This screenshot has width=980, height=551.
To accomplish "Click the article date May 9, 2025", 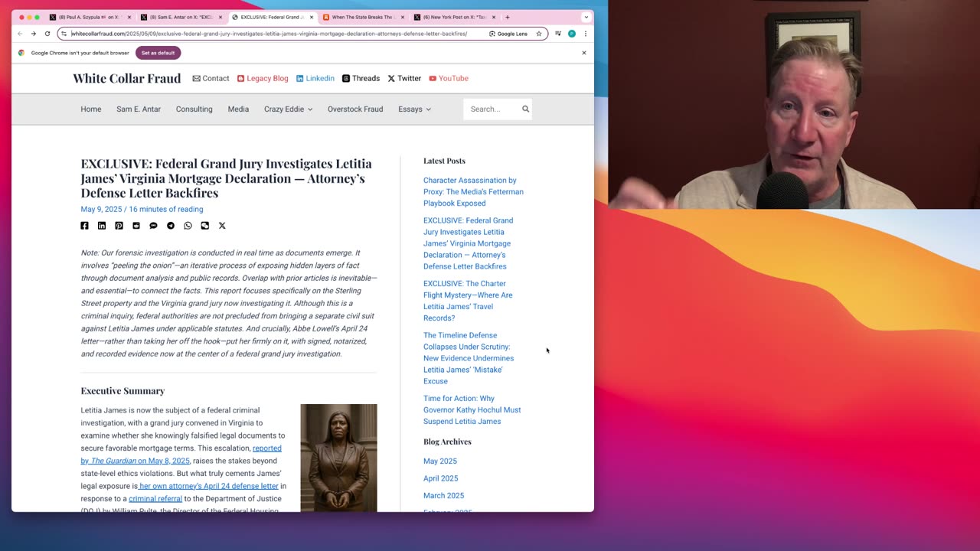I will [101, 209].
